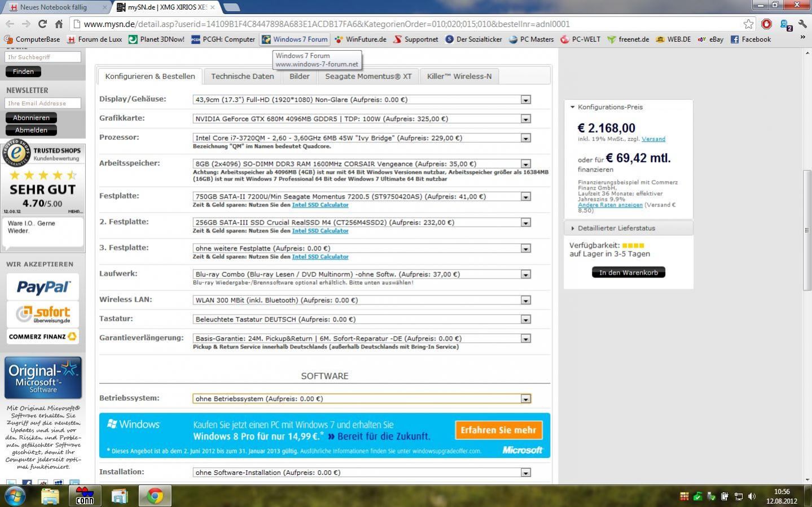Open the Festplatte 750GB Seagate dropdown
This screenshot has width=812, height=507.
pyautogui.click(x=362, y=196)
